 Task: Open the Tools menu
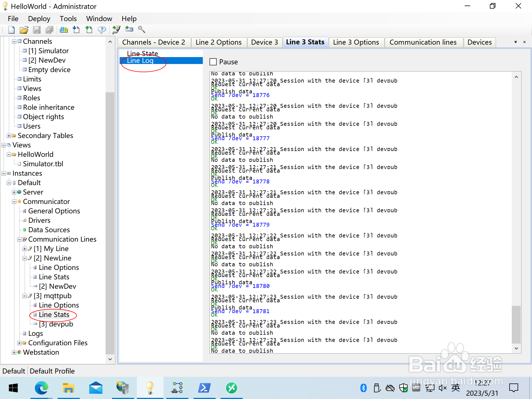pos(68,19)
